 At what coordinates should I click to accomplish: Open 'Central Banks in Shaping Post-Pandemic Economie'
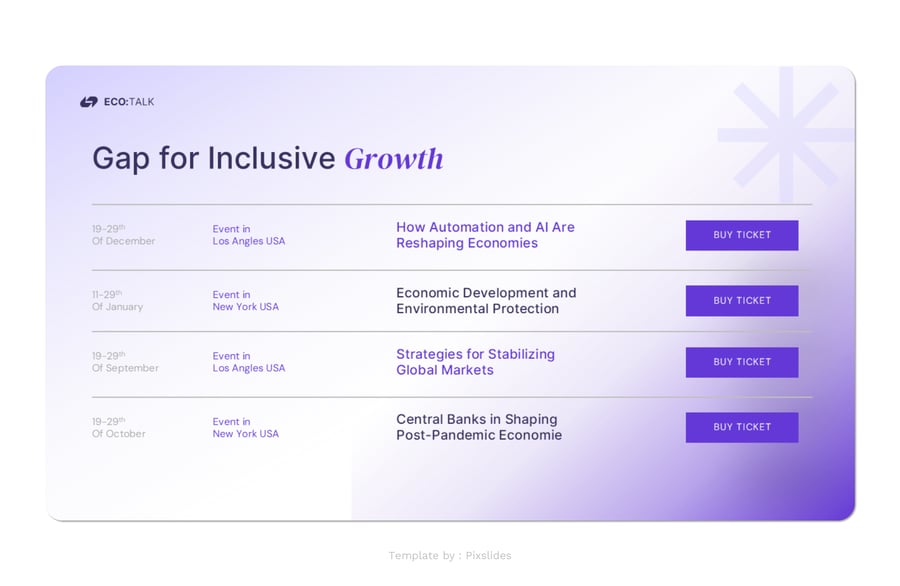click(x=478, y=427)
